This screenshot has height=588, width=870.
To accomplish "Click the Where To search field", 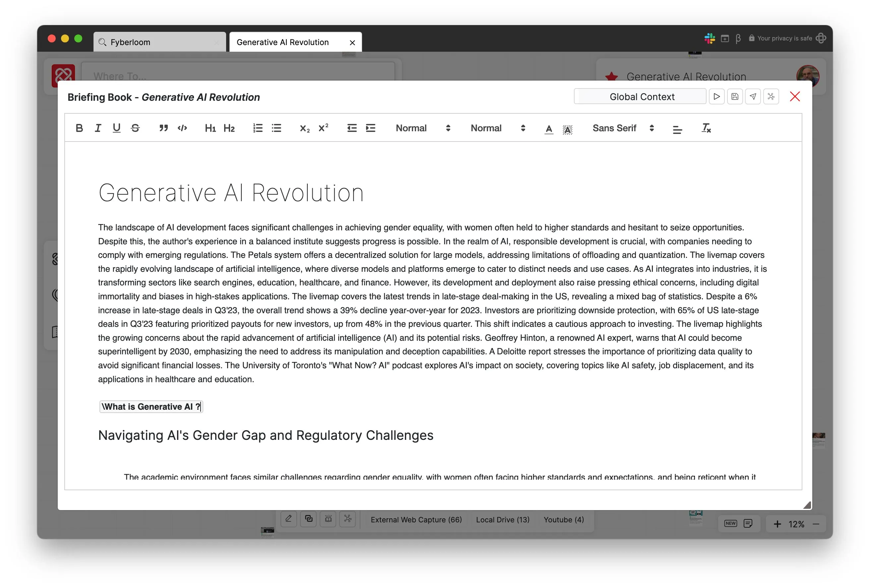I will click(238, 72).
